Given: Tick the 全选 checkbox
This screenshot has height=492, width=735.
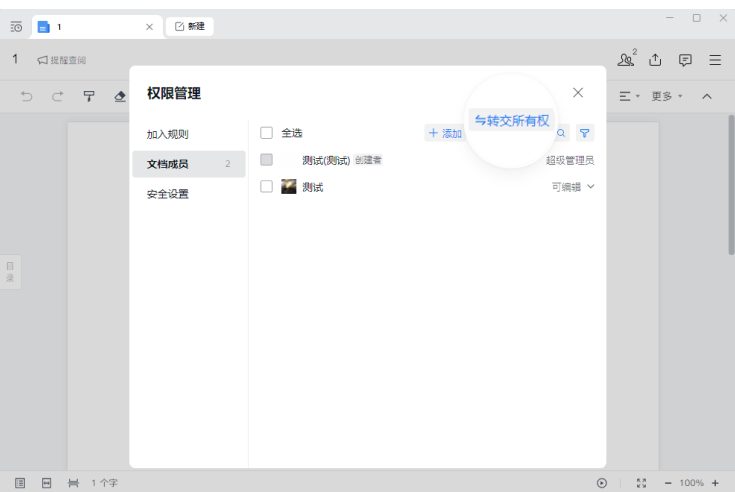Looking at the screenshot, I should [266, 133].
